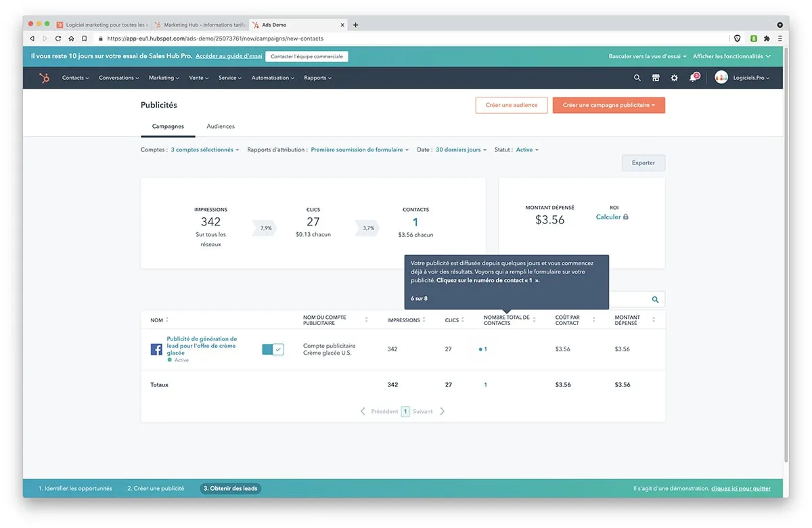Open the notifications bell
The height and width of the screenshot is (528, 812).
[x=693, y=78]
